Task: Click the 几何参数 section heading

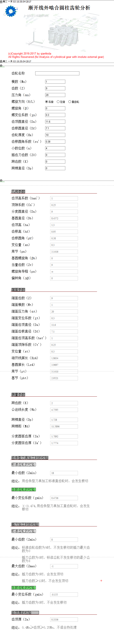Action: [18, 191]
